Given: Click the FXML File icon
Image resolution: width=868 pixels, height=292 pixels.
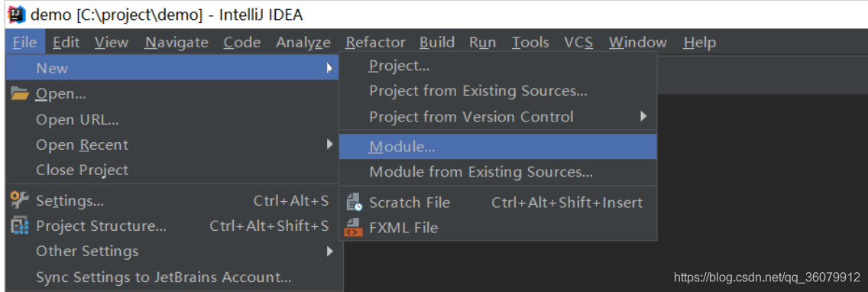Looking at the screenshot, I should [x=354, y=228].
